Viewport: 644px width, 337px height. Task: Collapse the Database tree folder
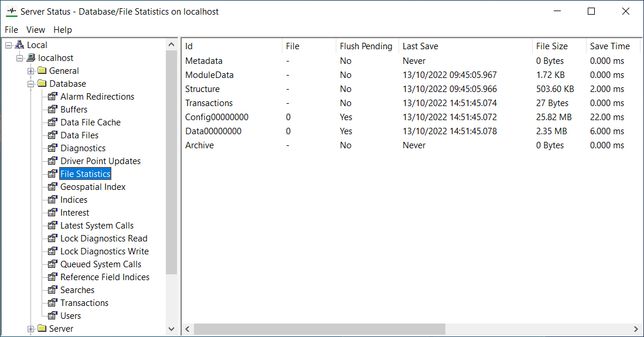pyautogui.click(x=31, y=84)
